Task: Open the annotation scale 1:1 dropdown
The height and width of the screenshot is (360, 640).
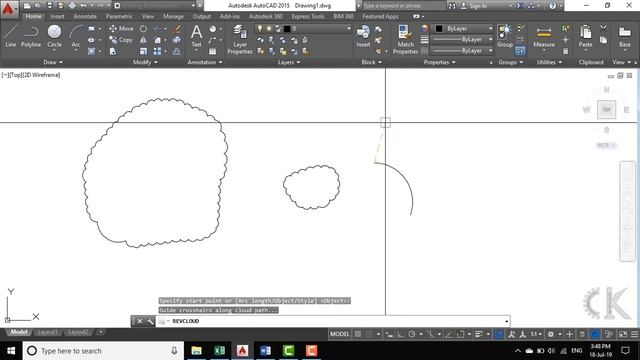Action: pyautogui.click(x=536, y=334)
